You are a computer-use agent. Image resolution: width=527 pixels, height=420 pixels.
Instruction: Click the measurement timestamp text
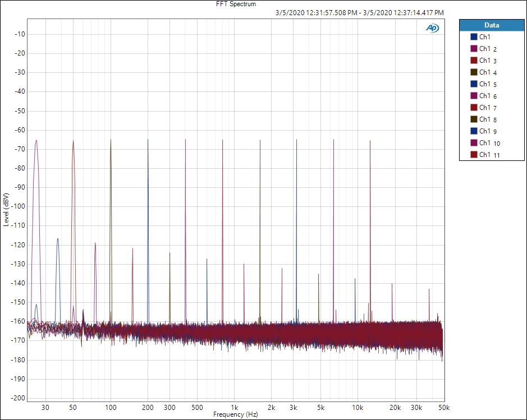click(x=360, y=13)
